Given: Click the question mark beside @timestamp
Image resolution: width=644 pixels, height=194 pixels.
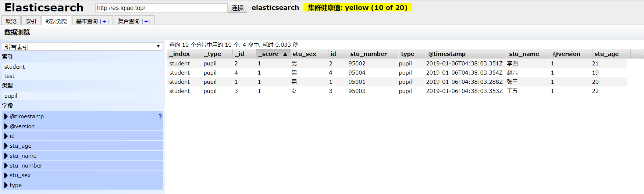Looking at the screenshot, I should click(x=160, y=116).
